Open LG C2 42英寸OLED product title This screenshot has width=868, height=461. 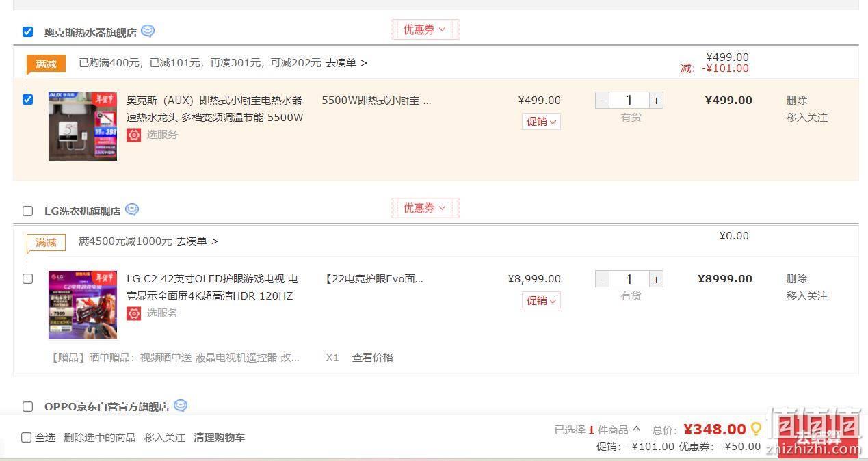213,287
